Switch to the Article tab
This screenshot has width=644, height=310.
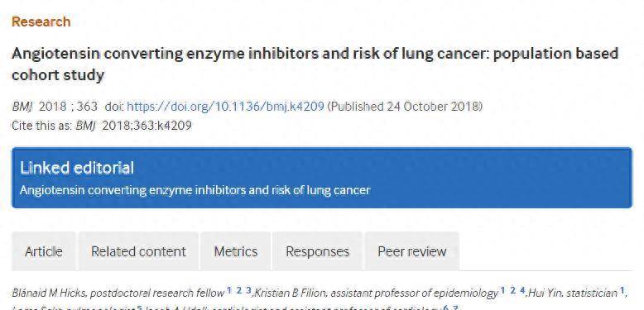click(44, 251)
